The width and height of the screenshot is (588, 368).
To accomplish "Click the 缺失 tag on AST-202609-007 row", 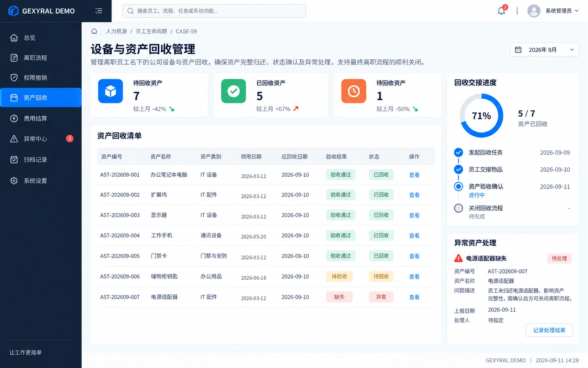I will coord(339,297).
